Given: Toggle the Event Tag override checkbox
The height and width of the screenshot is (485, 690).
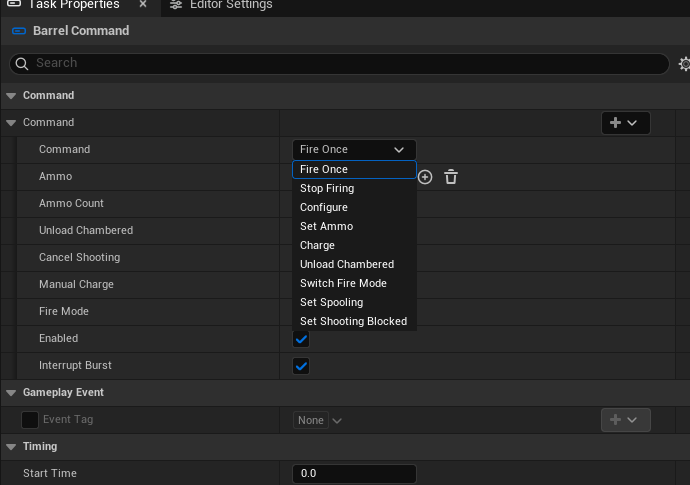Looking at the screenshot, I should click(x=30, y=420).
